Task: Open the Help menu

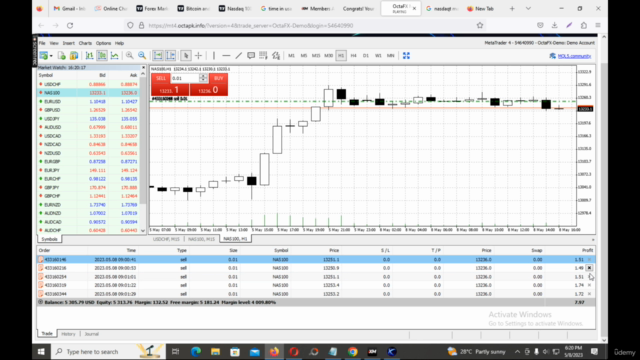Action: 119,43
